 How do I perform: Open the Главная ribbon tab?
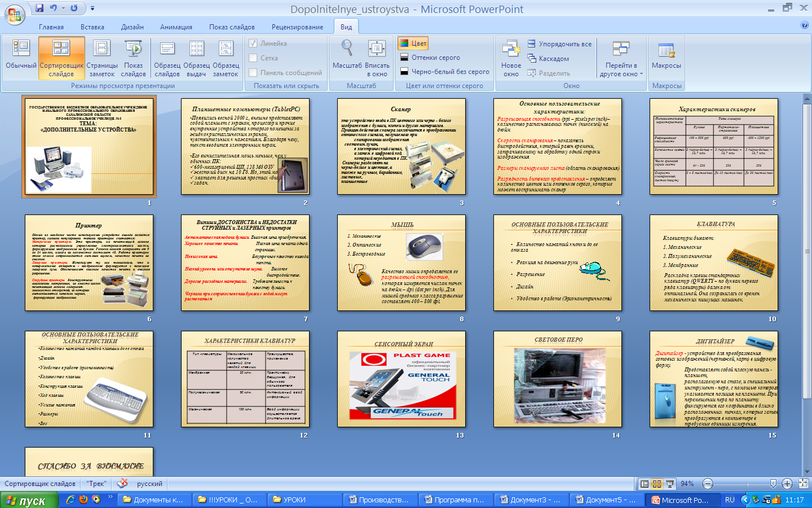click(x=51, y=27)
